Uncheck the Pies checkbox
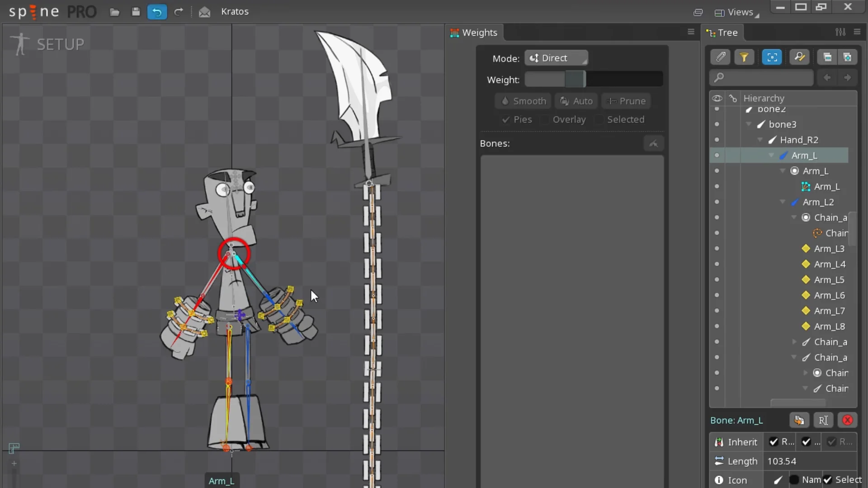The height and width of the screenshot is (488, 868). point(506,119)
